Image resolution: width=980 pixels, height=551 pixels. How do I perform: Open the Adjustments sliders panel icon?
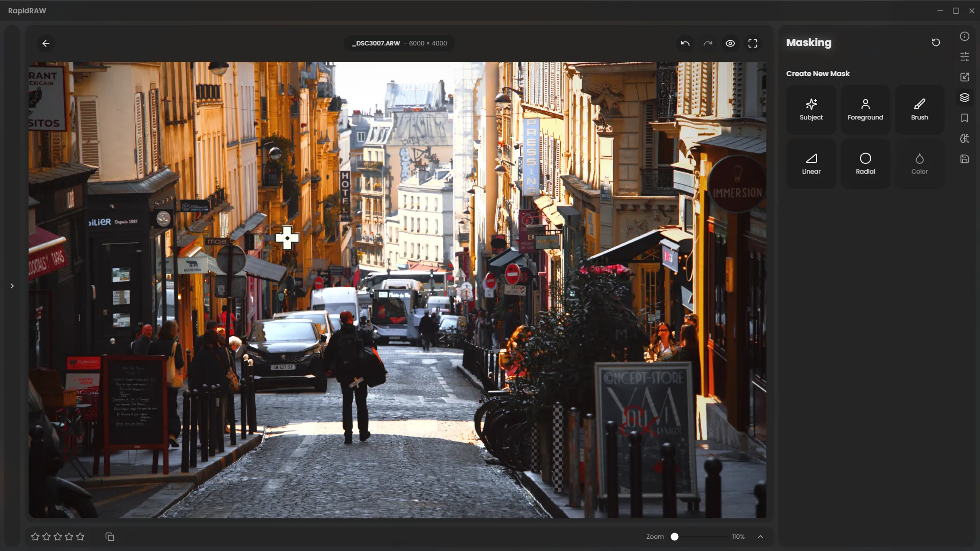tap(964, 57)
